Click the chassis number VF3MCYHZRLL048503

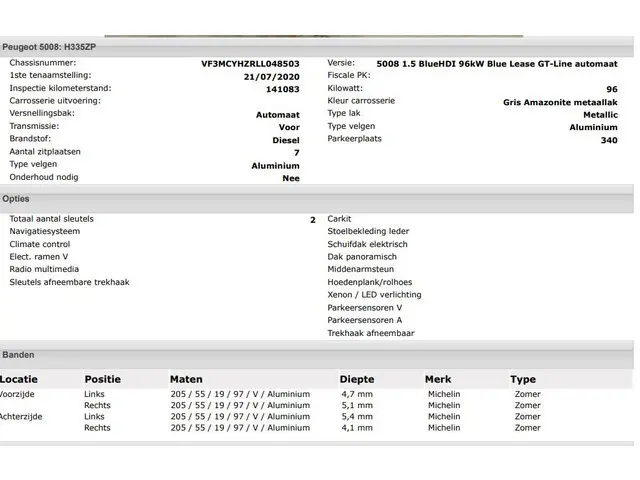click(250, 63)
